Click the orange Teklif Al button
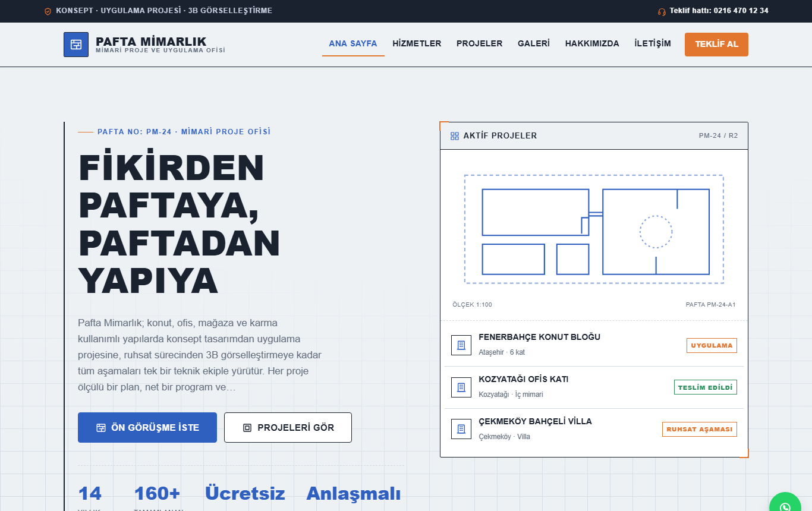Screen dimensions: 812x511 point(716,45)
